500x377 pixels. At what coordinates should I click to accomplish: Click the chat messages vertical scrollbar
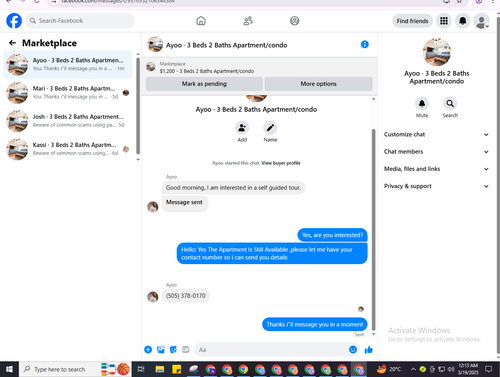(374, 230)
